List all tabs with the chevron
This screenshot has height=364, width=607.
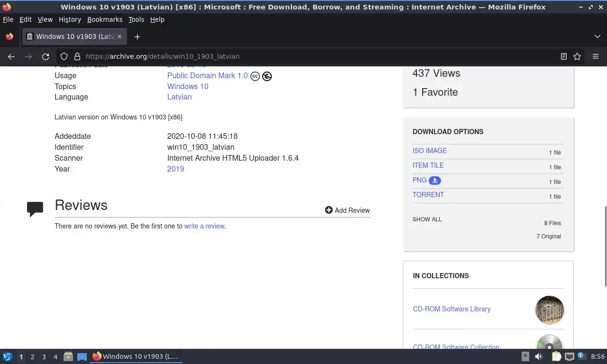[597, 36]
